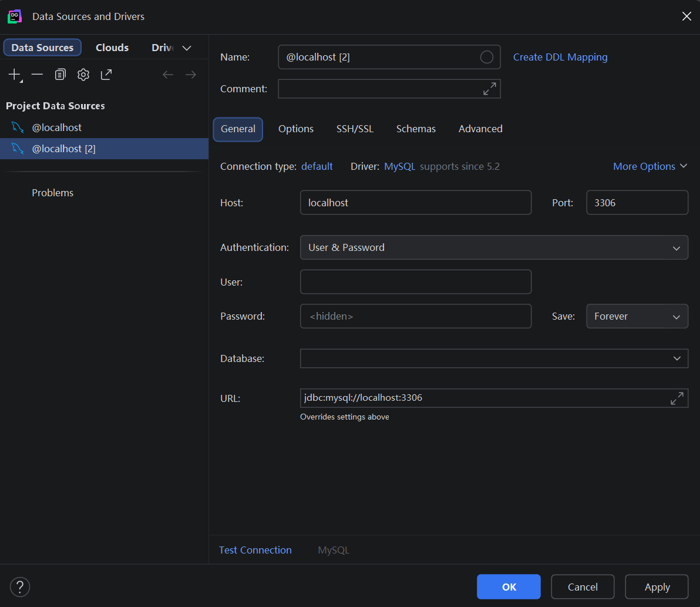Click the User input field
This screenshot has width=700, height=607.
416,282
